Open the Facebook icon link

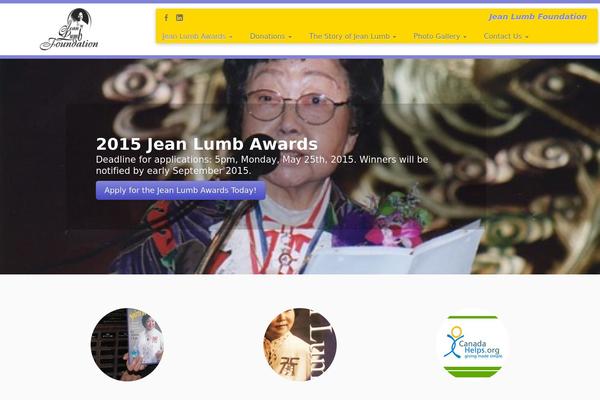click(x=166, y=18)
